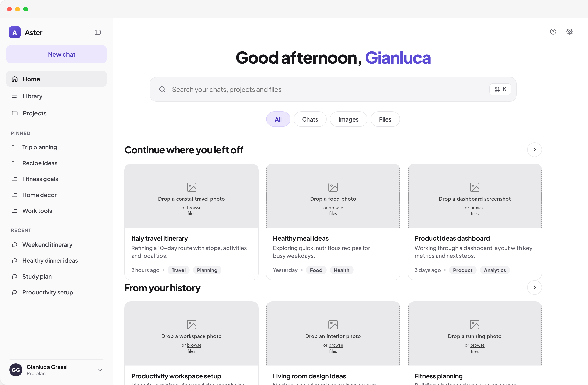The height and width of the screenshot is (385, 588).
Task: Open the Healthy meal ideas card title
Action: (x=301, y=238)
